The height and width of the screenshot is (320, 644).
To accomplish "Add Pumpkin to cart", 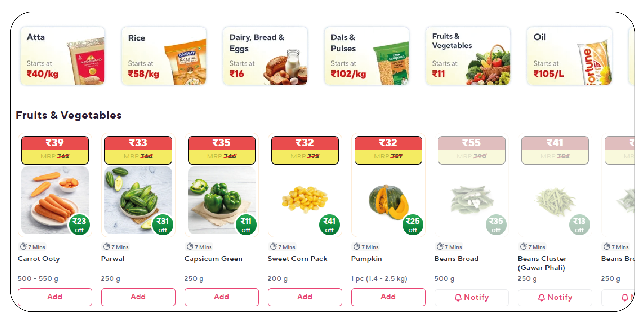I will pos(388,297).
